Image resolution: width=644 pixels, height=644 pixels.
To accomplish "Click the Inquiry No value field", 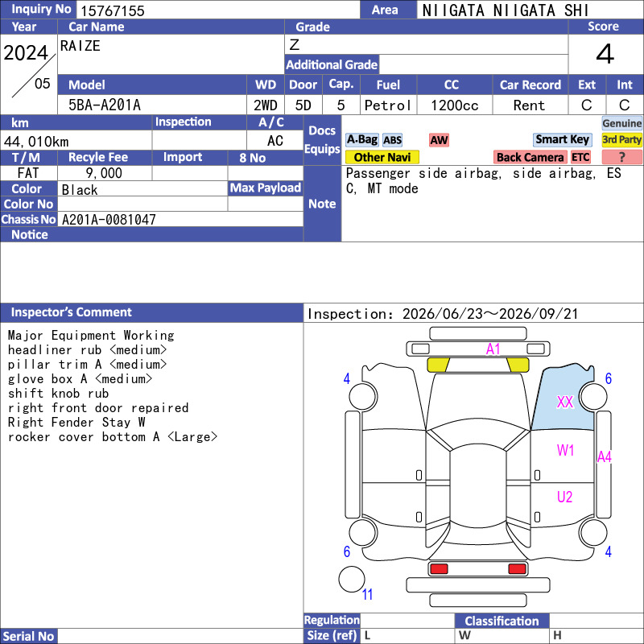I will [218, 10].
